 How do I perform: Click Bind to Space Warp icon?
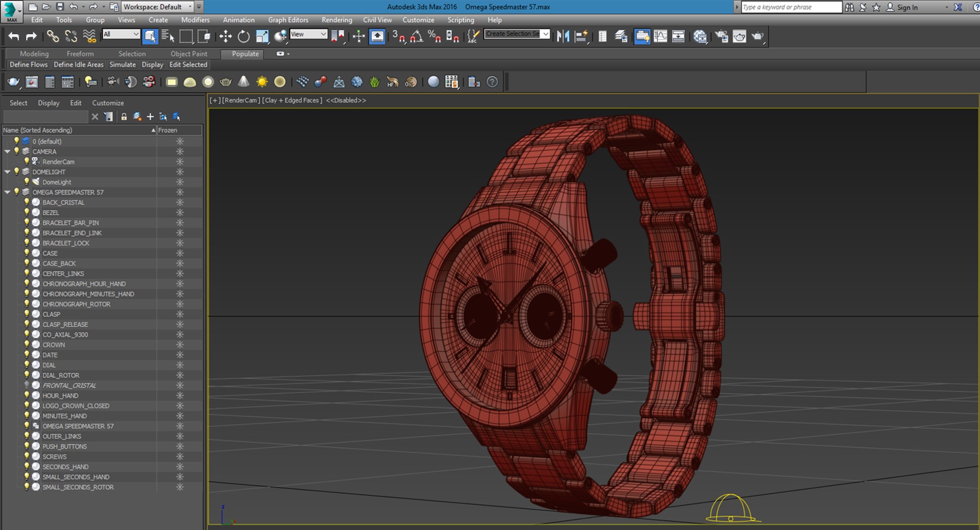89,36
